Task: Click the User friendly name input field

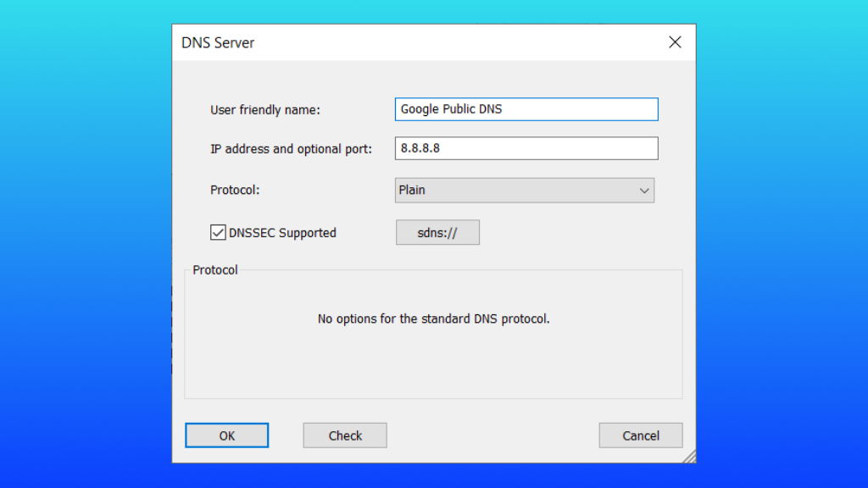Action: click(x=526, y=109)
